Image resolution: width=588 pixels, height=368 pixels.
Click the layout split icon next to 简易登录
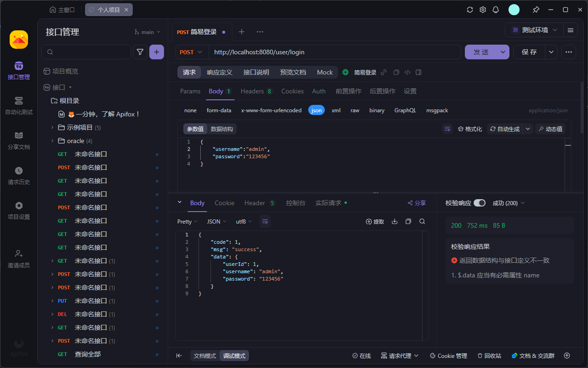[418, 72]
